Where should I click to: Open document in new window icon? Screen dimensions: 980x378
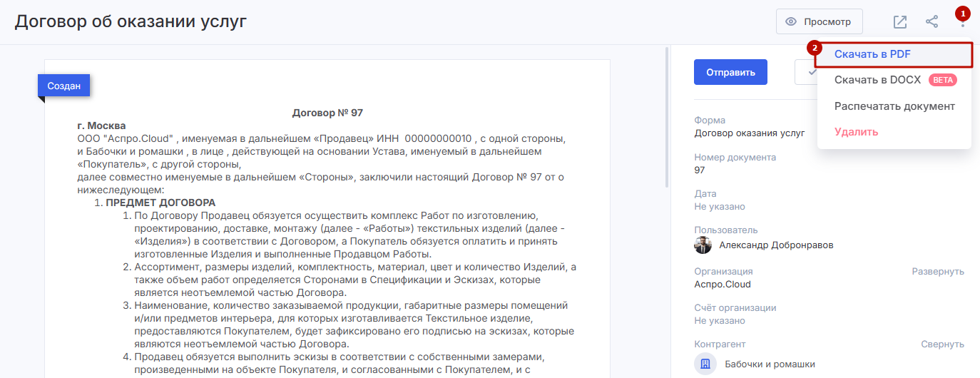pyautogui.click(x=900, y=22)
